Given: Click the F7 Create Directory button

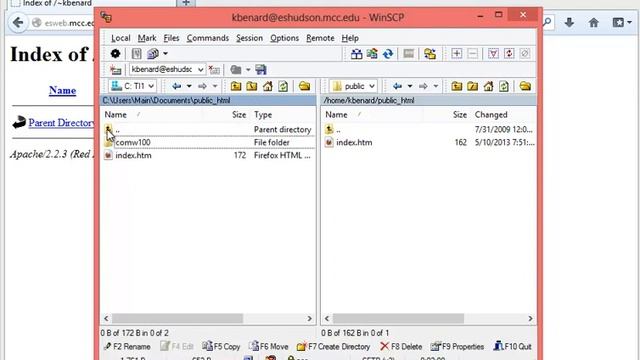Looking at the screenshot, I should click(x=333, y=347).
